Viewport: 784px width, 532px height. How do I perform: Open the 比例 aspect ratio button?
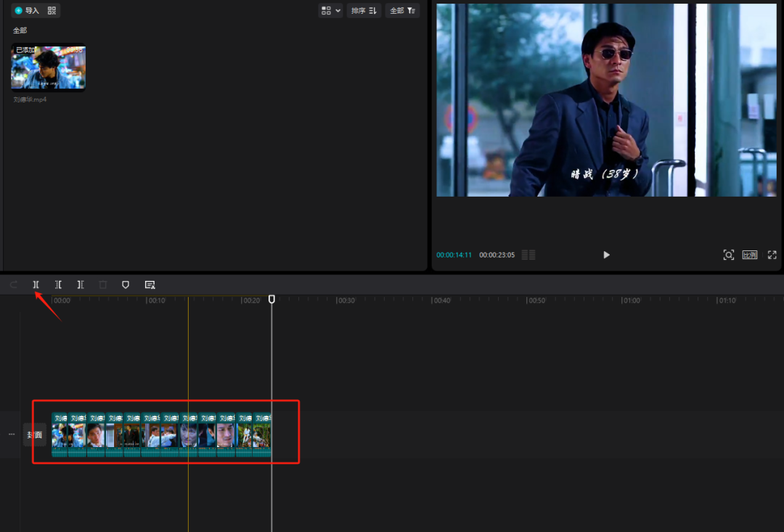pos(749,255)
